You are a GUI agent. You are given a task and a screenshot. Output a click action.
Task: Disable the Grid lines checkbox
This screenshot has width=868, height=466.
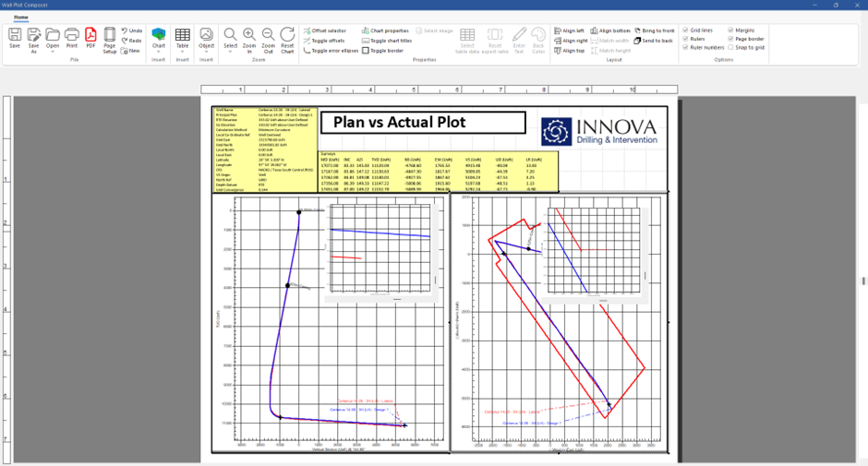pyautogui.click(x=685, y=30)
